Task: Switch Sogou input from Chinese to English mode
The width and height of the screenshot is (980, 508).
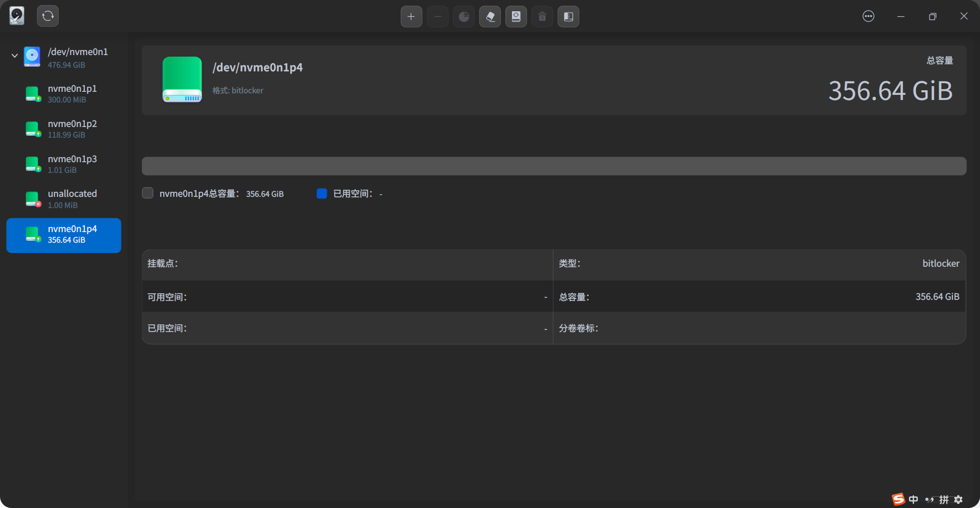Action: 913,500
